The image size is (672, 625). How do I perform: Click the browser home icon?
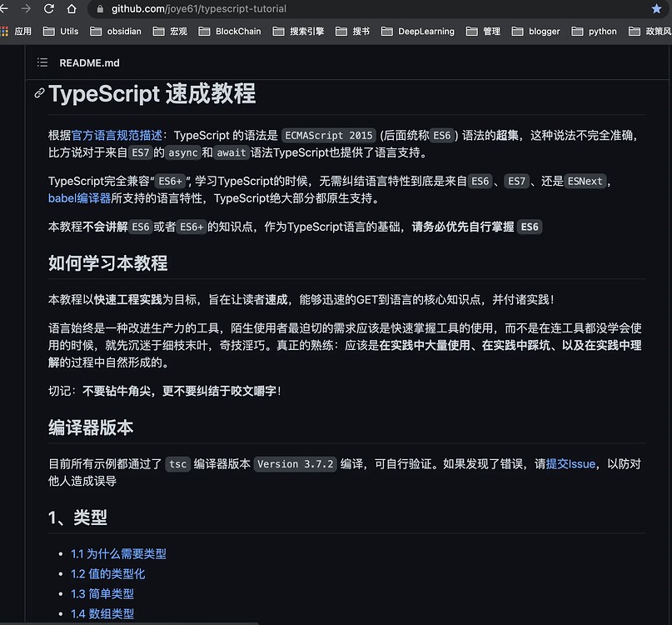pos(71,10)
